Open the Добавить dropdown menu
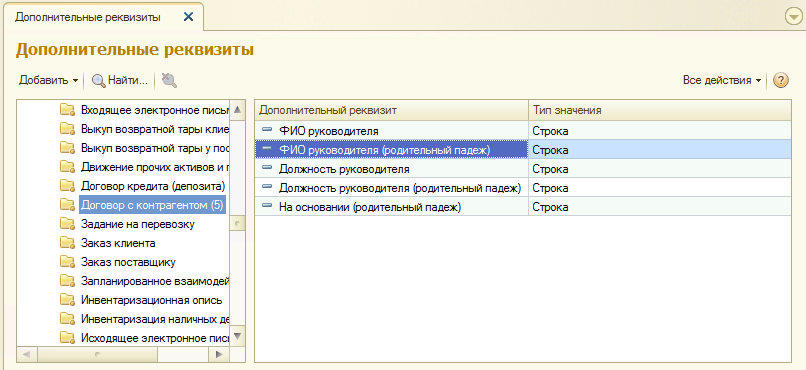Image resolution: width=806 pixels, height=370 pixels. tap(48, 80)
